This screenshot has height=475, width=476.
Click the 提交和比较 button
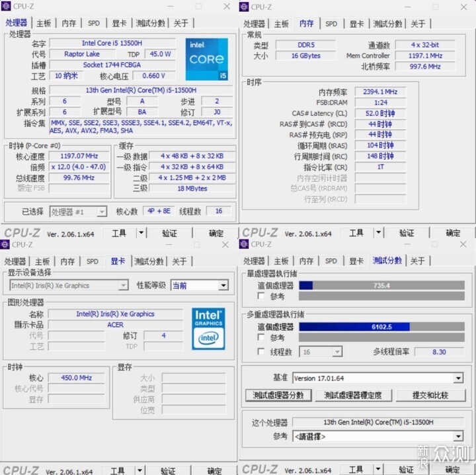coord(430,395)
